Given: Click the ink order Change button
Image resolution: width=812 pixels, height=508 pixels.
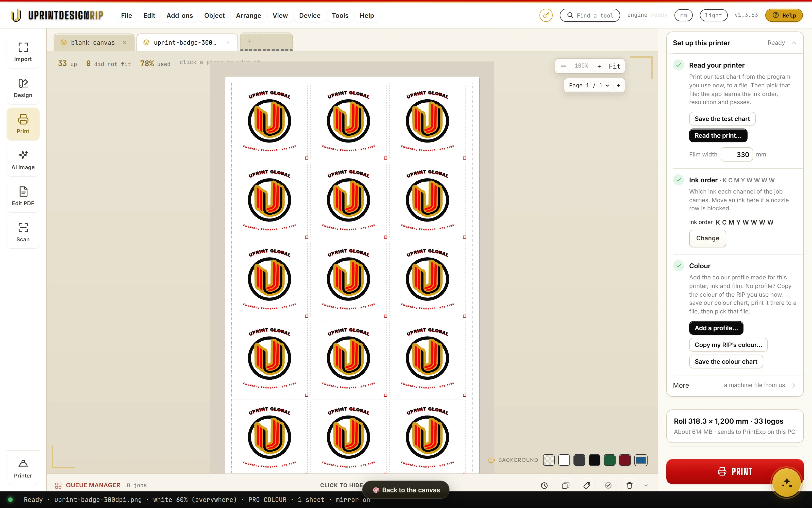Looking at the screenshot, I should pyautogui.click(x=707, y=238).
